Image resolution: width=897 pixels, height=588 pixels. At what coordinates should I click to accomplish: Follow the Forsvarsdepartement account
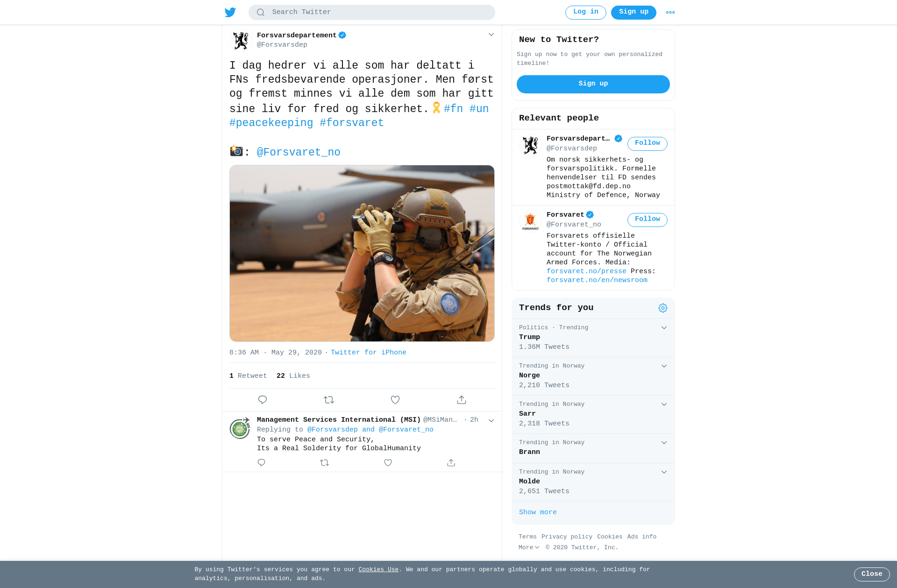(648, 143)
